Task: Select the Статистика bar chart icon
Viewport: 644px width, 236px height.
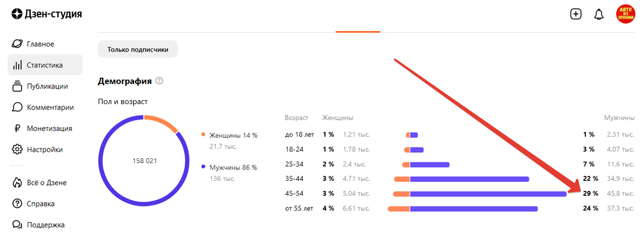Action: [17, 65]
